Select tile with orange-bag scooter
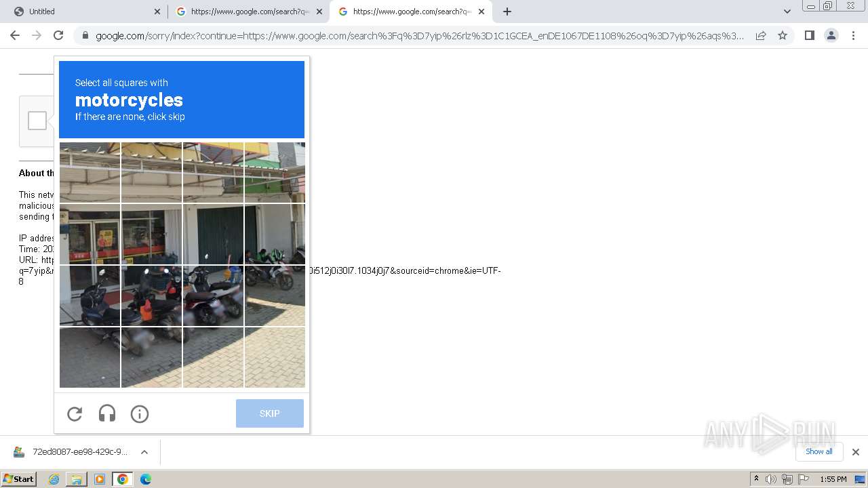 151,296
